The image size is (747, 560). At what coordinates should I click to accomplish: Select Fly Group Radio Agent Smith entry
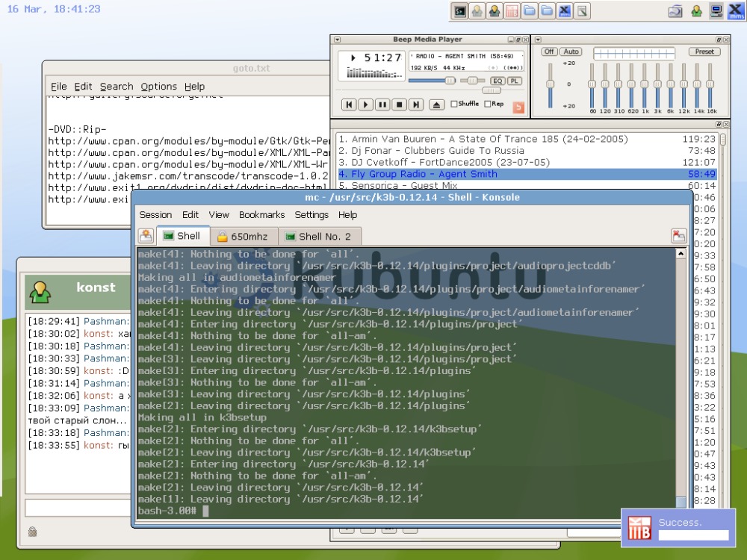pyautogui.click(x=527, y=174)
